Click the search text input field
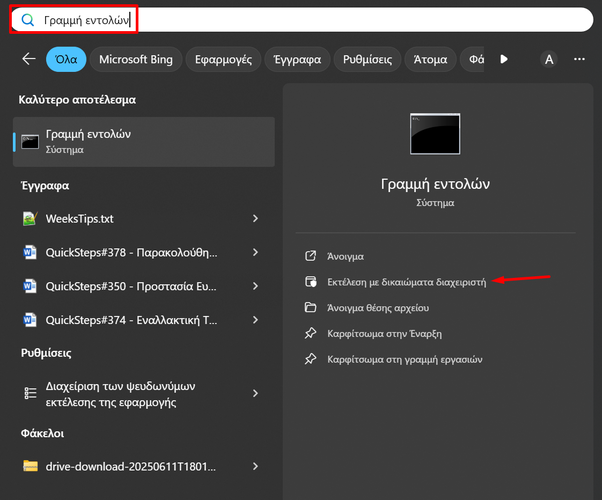602x500 pixels. [300, 19]
